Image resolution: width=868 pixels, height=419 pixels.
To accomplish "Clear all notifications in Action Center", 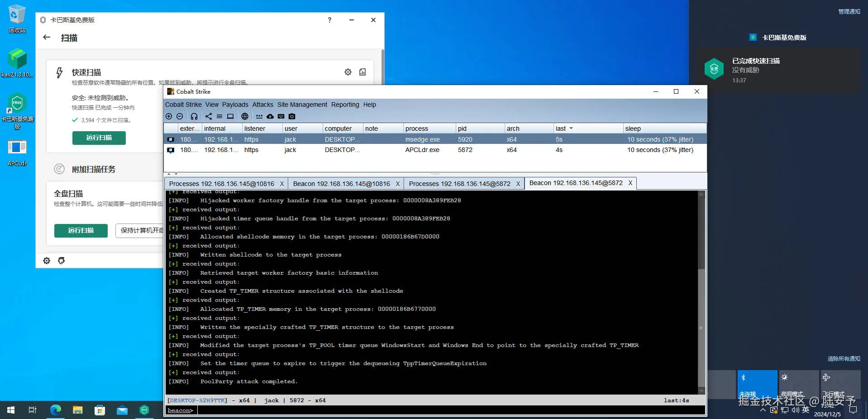I will (844, 359).
